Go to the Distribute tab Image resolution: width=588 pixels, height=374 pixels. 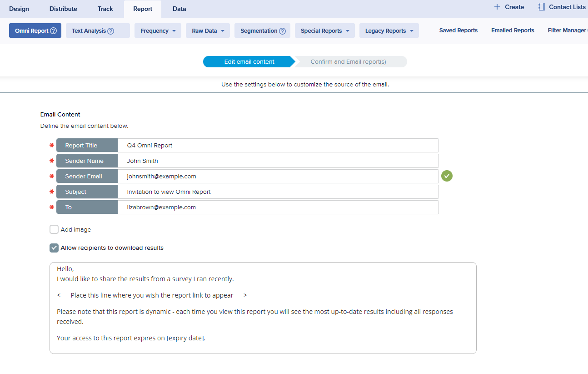63,9
